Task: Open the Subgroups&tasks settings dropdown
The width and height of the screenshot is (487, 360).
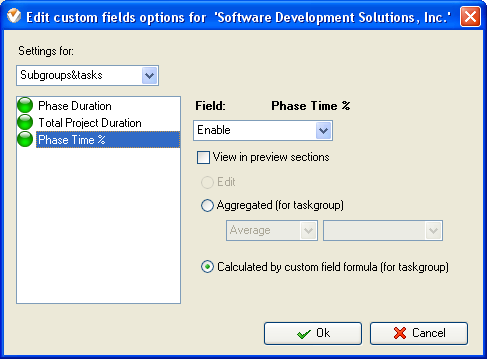Action: tap(87, 76)
